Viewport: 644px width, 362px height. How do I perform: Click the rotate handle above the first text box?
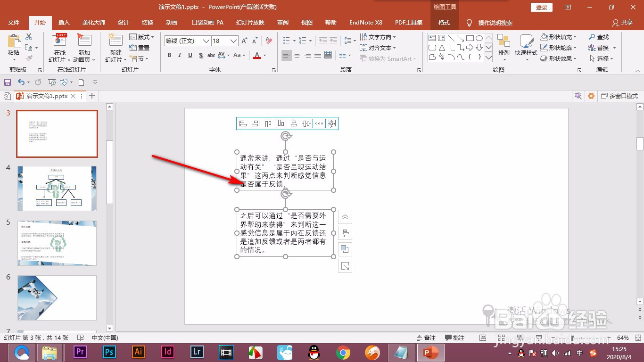click(286, 136)
